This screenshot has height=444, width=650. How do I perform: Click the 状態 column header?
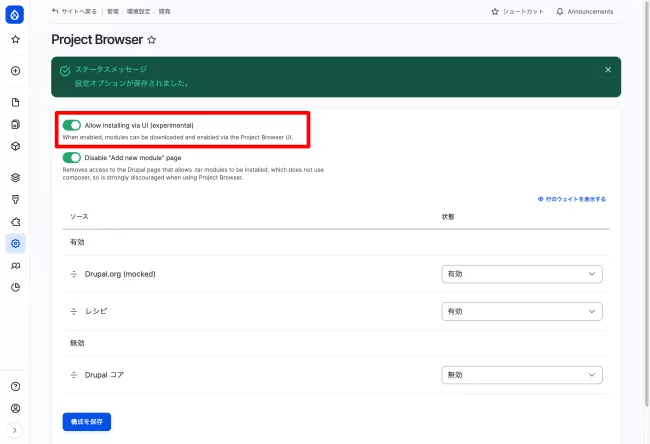[x=448, y=216]
